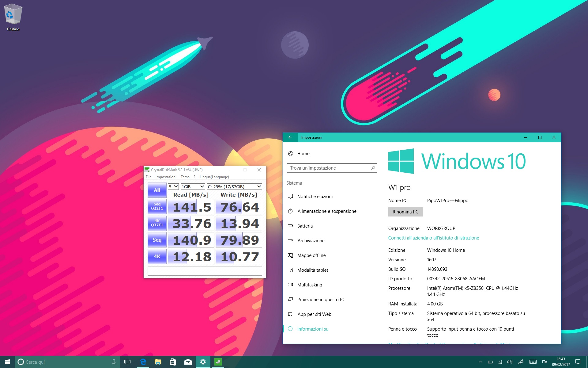Image resolution: width=588 pixels, height=368 pixels.
Task: Open the ? help menu in CrystalDiskMark
Action: (x=194, y=177)
